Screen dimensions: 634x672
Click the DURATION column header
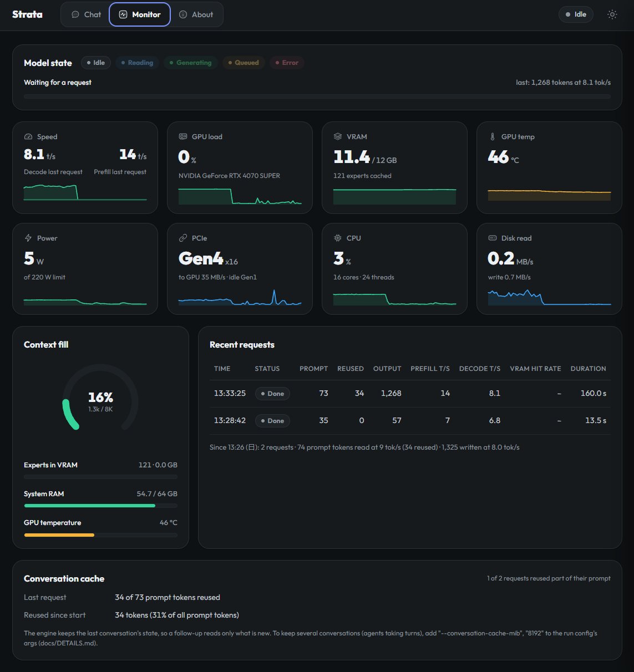coord(589,369)
